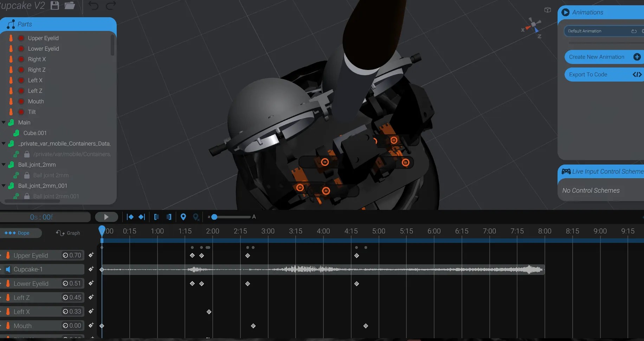Collapse the Ball_joint_2mm group
This screenshot has width=644, height=341.
[x=4, y=165]
